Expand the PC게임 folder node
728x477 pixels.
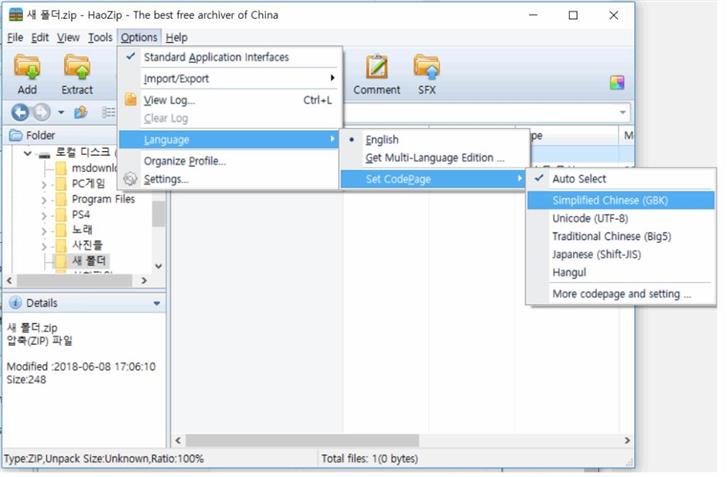(x=44, y=185)
